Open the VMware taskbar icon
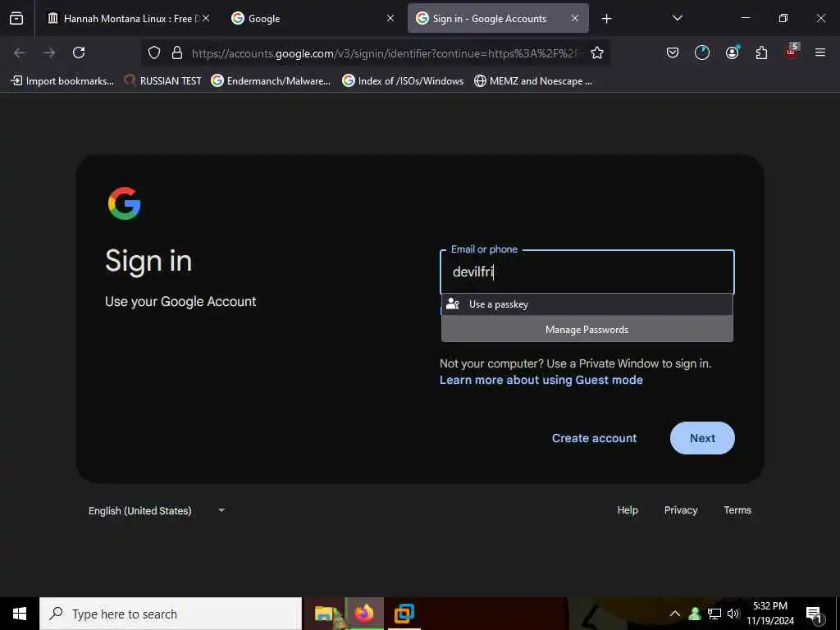Viewport: 840px width, 630px height. (x=404, y=614)
